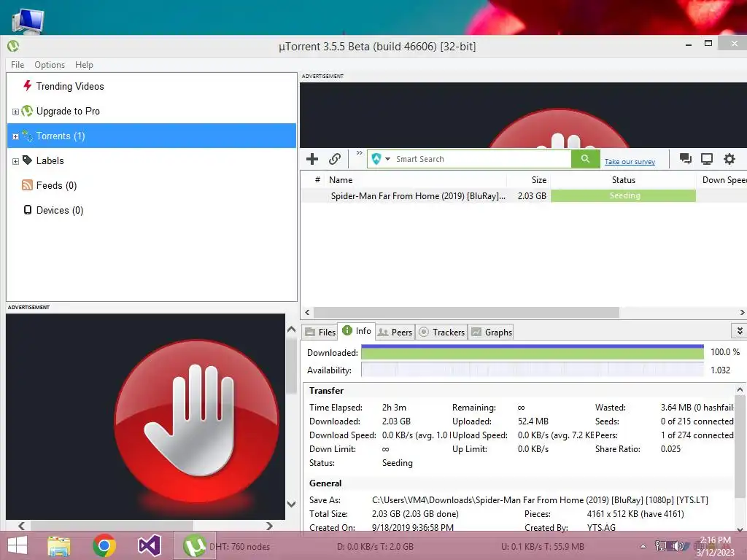The height and width of the screenshot is (560, 747).
Task: Open the Start menu on the taskbar
Action: [x=18, y=545]
